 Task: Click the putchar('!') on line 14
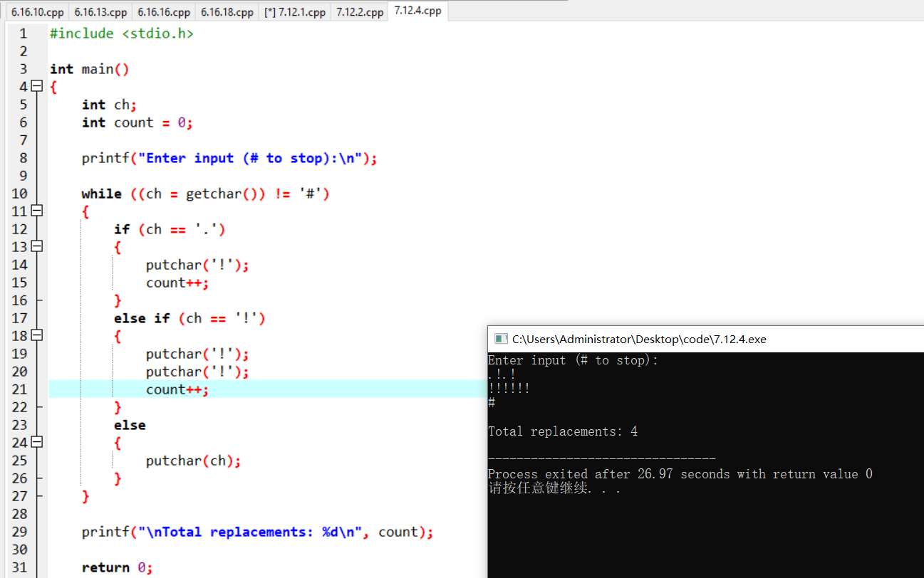[x=197, y=265]
